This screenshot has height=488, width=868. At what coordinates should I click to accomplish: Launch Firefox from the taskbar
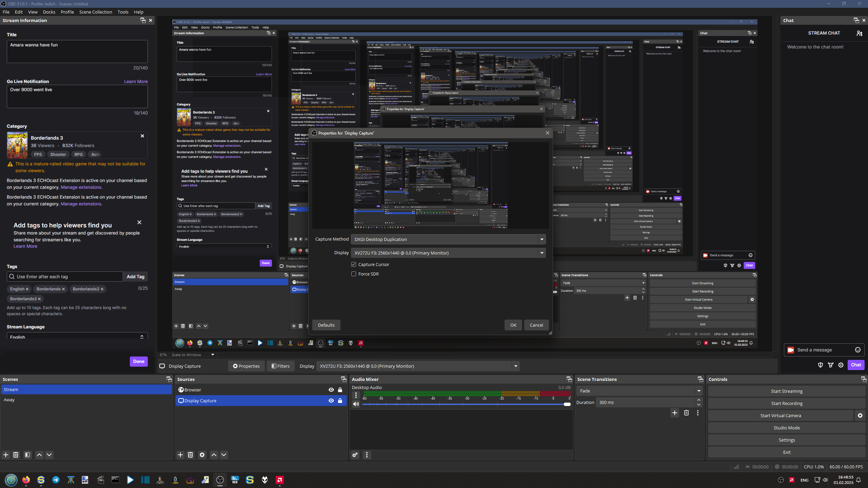pos(26,480)
